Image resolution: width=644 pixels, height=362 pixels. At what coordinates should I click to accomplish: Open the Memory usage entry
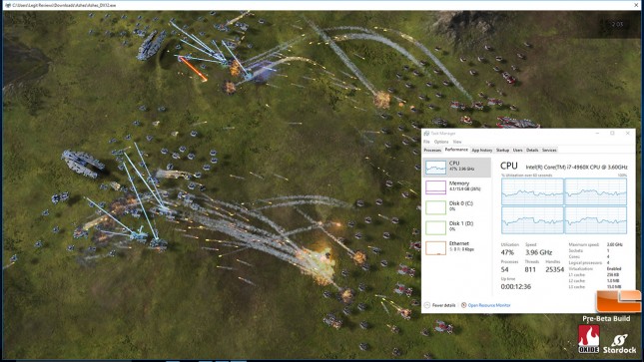[x=456, y=186]
